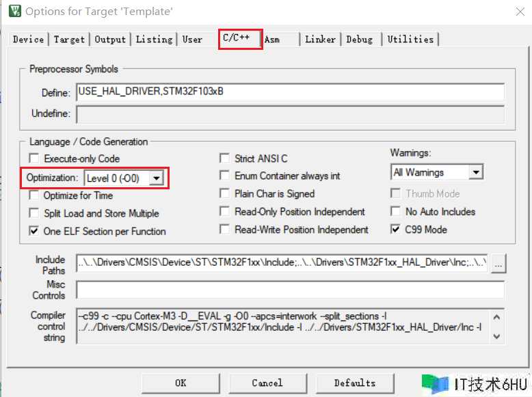Enable Strict ANSI C checkbox
Image resolution: width=532 pixels, height=397 pixels.
click(x=225, y=159)
